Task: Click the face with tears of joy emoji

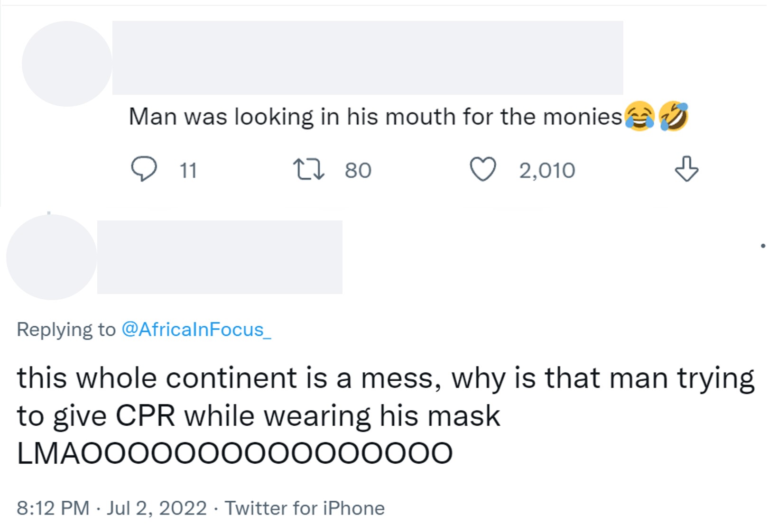Action: 639,116
